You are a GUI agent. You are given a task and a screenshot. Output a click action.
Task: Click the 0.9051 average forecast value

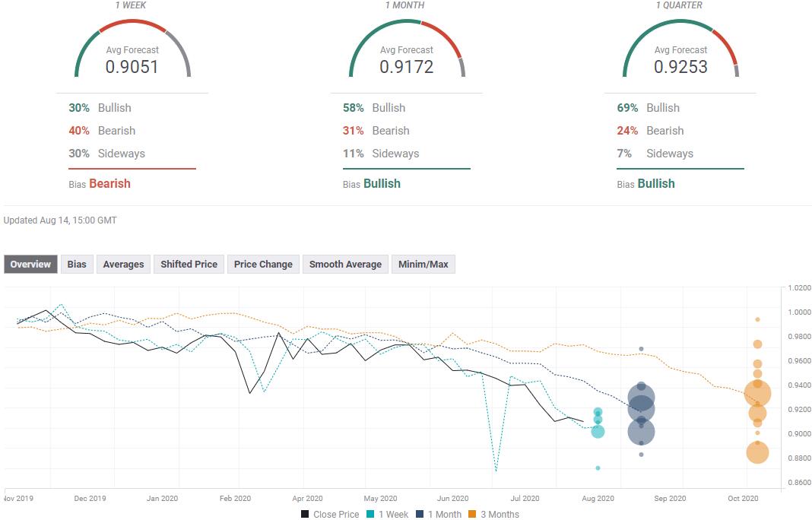(132, 67)
